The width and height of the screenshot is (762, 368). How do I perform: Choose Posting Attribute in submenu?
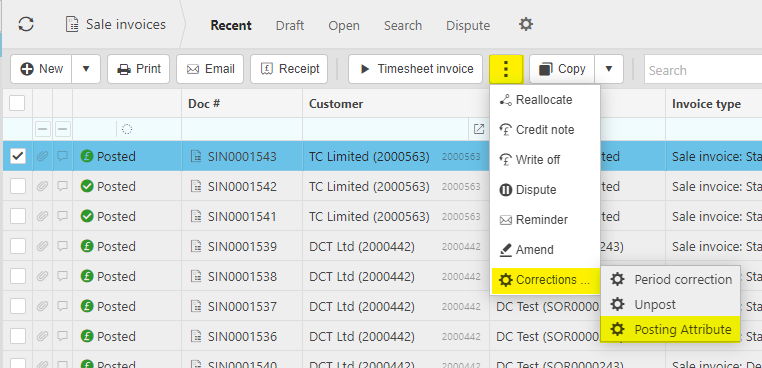pyautogui.click(x=671, y=330)
